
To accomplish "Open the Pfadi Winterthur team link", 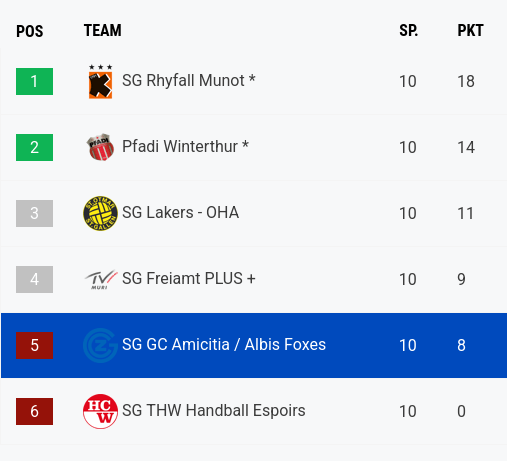I will point(185,147).
